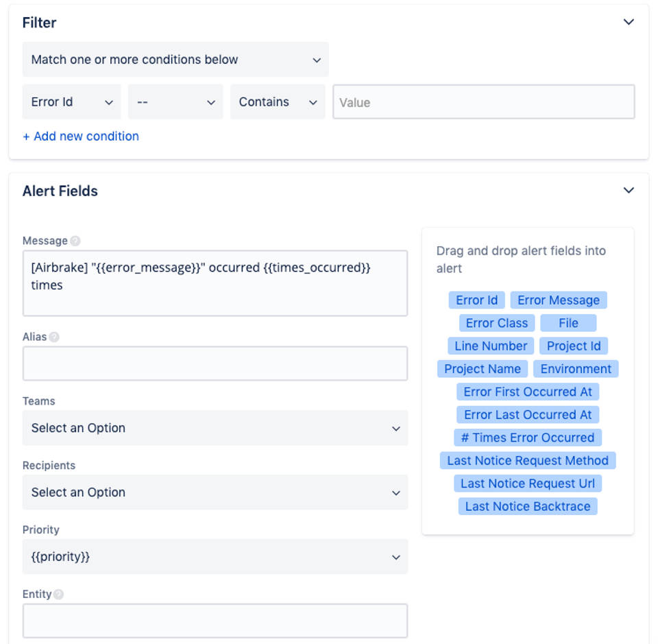
Task: Click the help icon beside Entity label
Action: click(x=58, y=595)
